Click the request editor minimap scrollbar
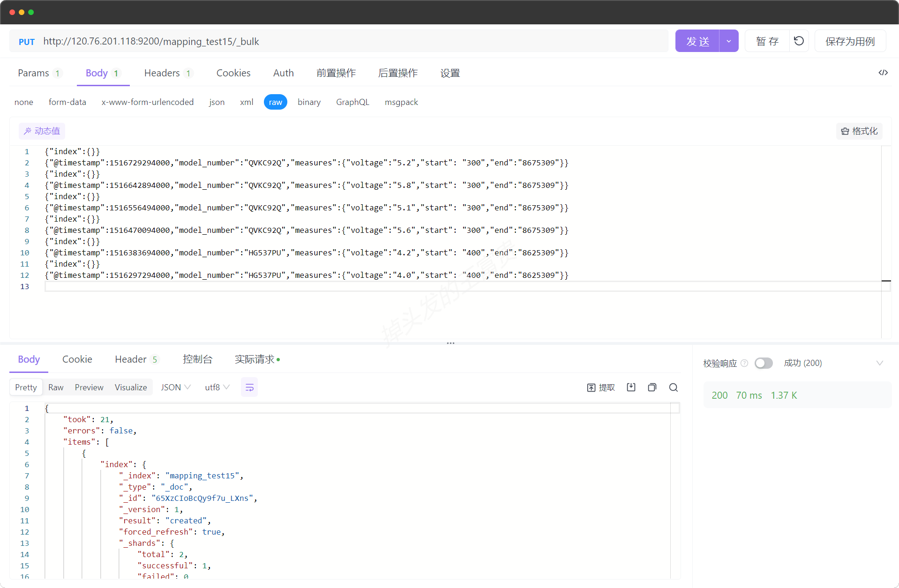 pyautogui.click(x=886, y=241)
